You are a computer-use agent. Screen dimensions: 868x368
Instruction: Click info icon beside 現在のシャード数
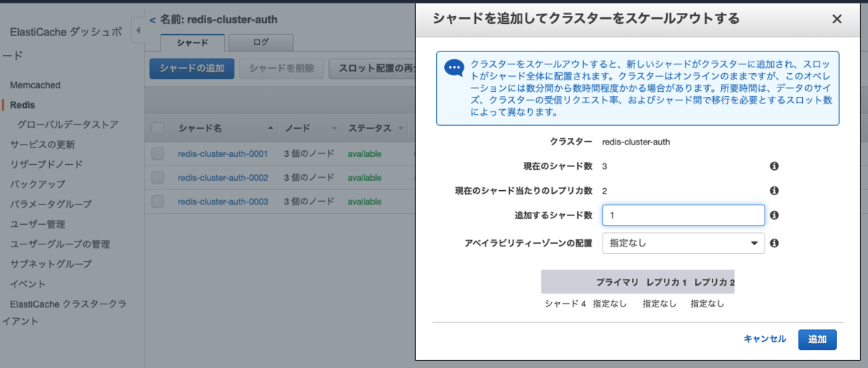tap(774, 166)
